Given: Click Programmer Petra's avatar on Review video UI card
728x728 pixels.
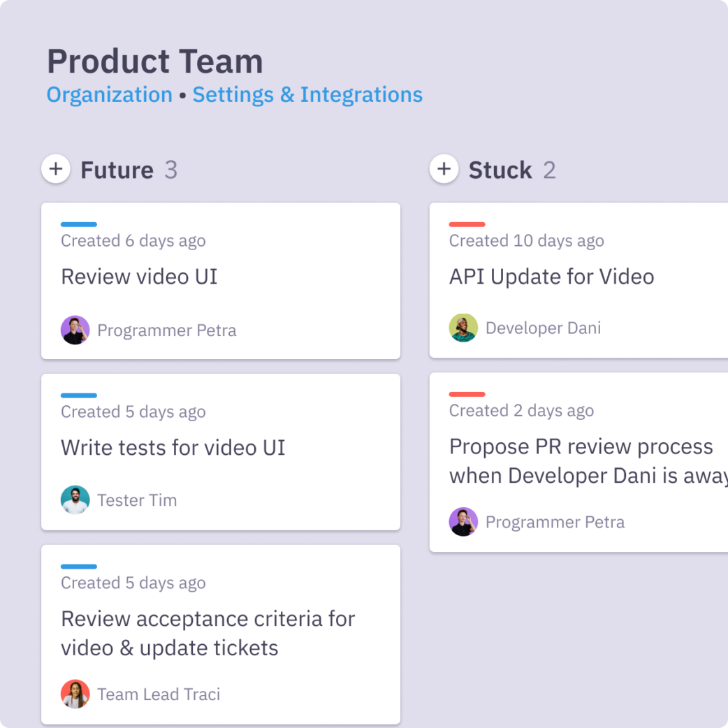Looking at the screenshot, I should [75, 330].
